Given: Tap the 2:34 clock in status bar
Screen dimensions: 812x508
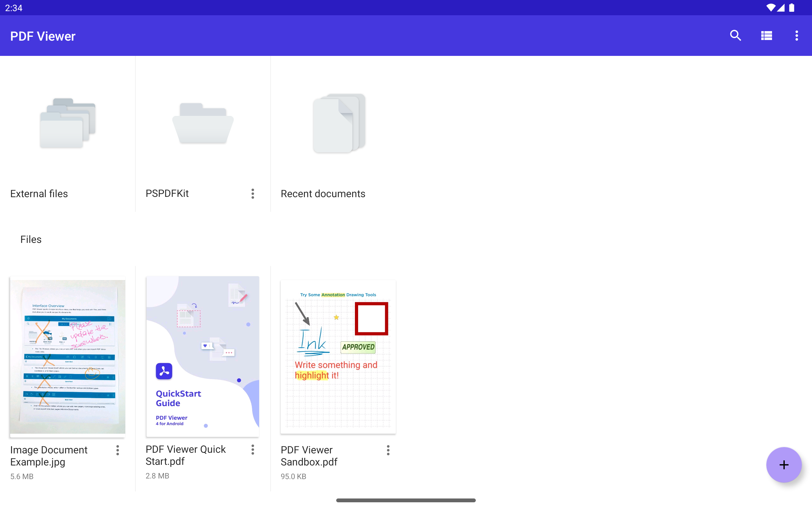Looking at the screenshot, I should [x=14, y=8].
